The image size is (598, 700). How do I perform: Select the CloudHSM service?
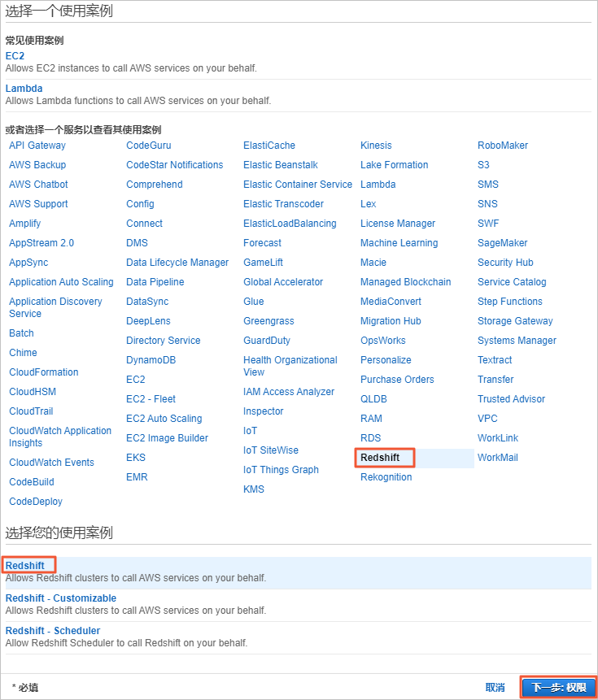tap(33, 392)
